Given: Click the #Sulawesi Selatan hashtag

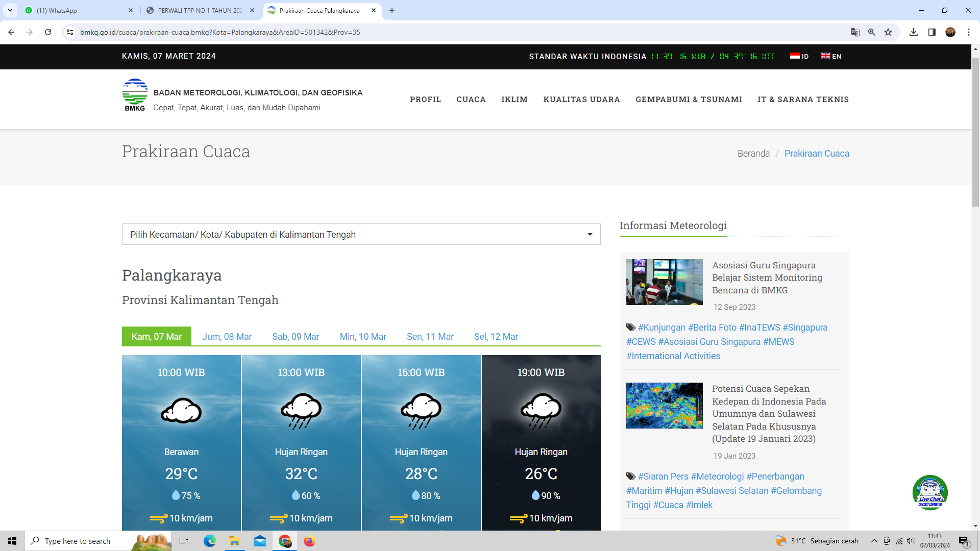Looking at the screenshot, I should (x=732, y=491).
